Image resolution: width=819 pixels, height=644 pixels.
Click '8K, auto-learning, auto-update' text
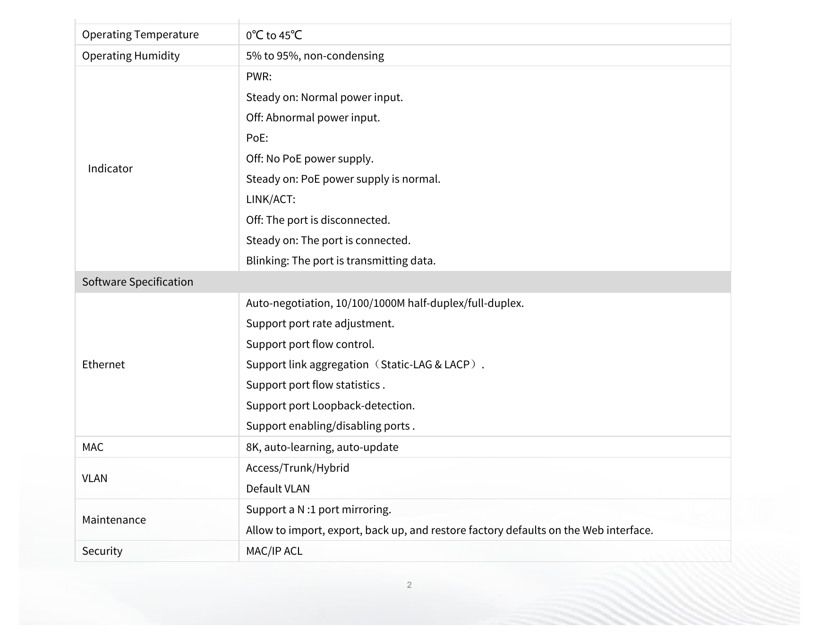point(322,447)
